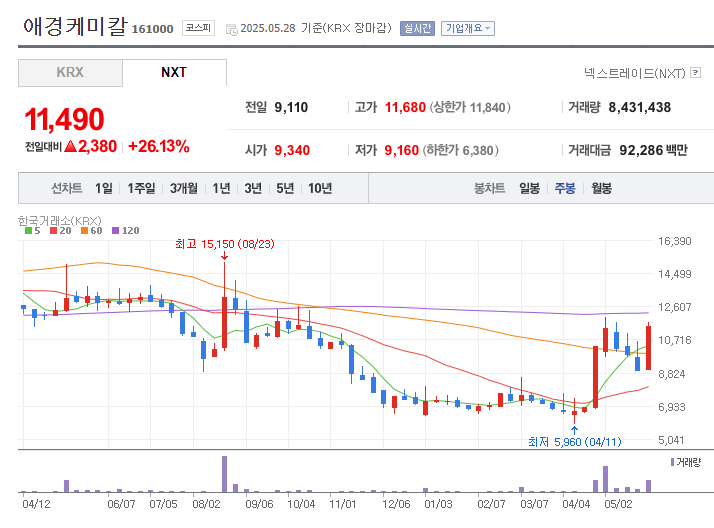The width and height of the screenshot is (714, 528).
Task: Click the 넥스트레이드(NXT) label
Action: [x=635, y=73]
